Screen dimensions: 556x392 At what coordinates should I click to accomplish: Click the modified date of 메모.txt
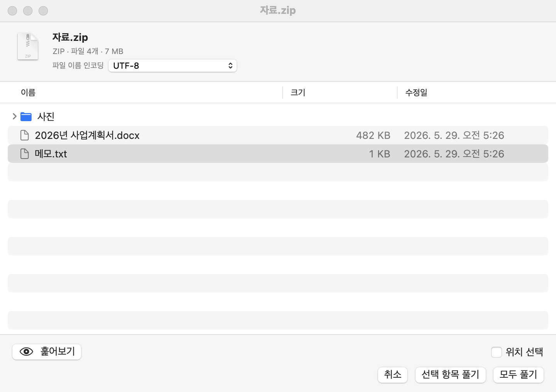[454, 154]
